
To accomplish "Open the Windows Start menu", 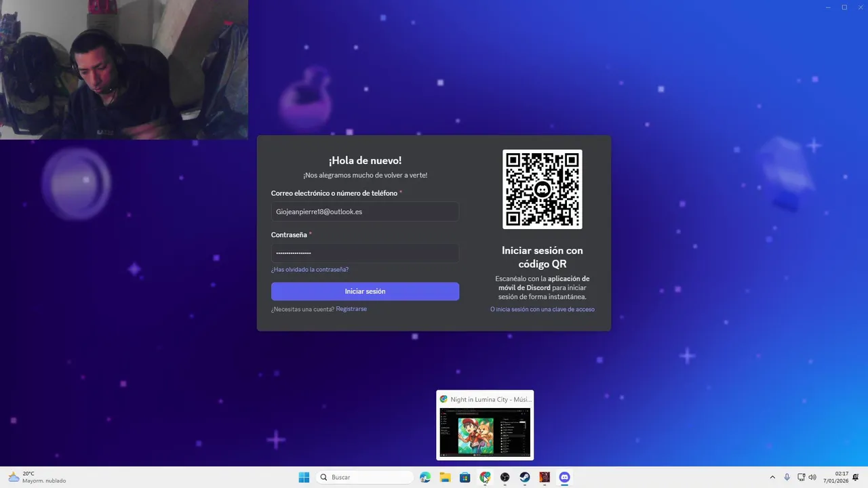I will pos(304,477).
